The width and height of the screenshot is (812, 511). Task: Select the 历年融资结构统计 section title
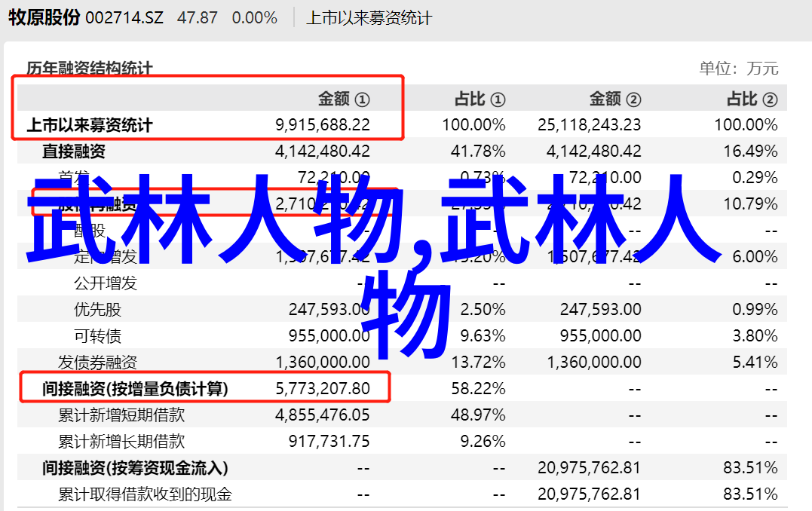[90, 69]
